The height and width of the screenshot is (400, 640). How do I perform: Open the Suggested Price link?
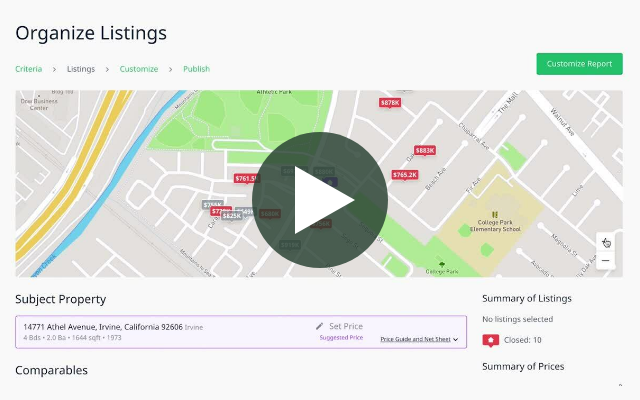point(341,338)
